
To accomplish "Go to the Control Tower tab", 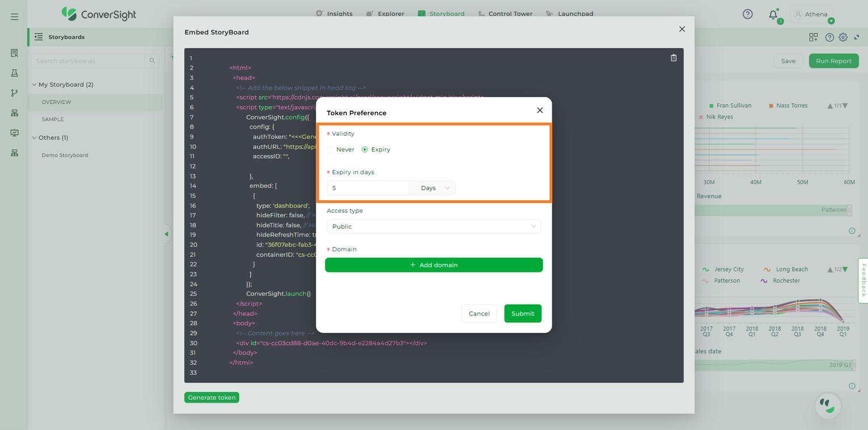I will [x=505, y=14].
